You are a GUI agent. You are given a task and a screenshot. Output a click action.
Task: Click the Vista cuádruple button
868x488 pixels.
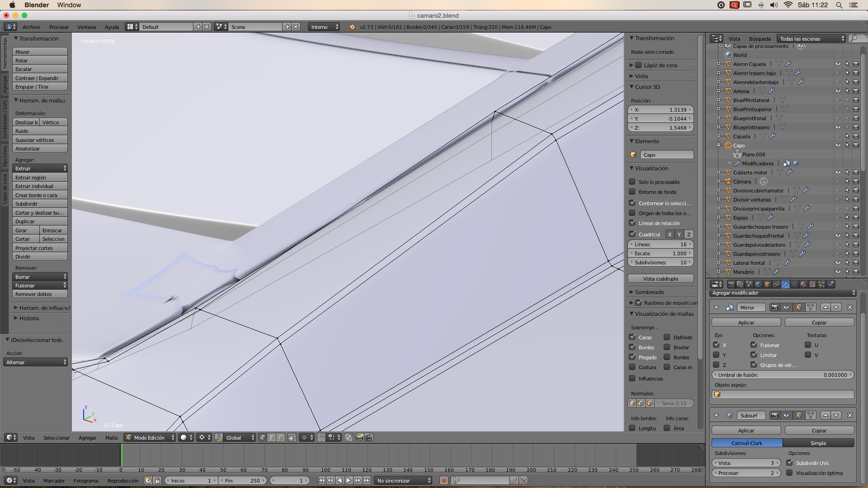(x=660, y=279)
